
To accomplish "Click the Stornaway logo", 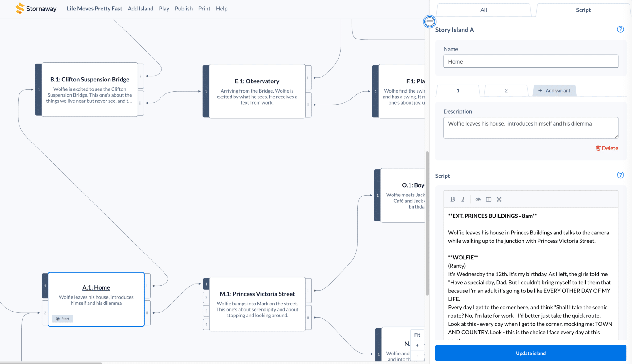I will click(36, 9).
